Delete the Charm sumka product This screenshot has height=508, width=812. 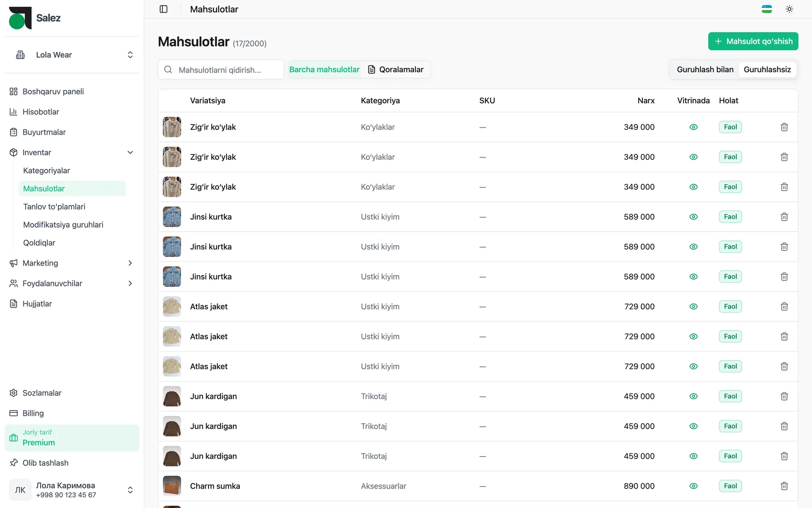(784, 486)
